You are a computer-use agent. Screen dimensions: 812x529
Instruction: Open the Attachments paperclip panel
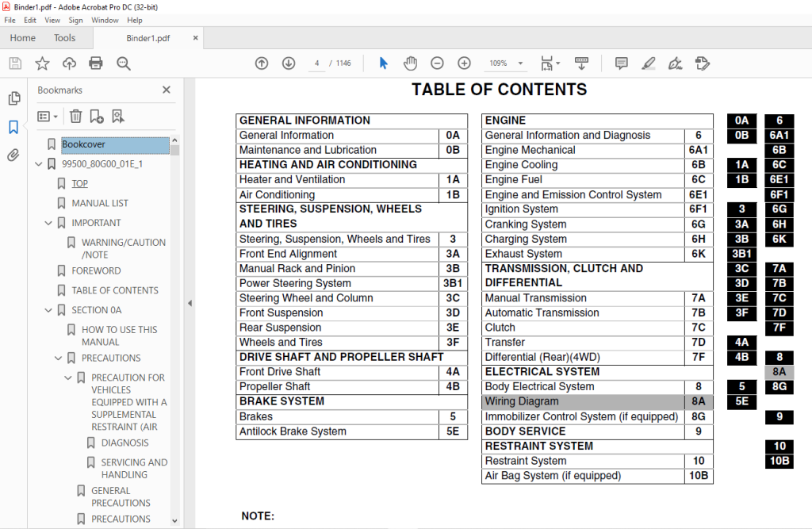coord(13,155)
